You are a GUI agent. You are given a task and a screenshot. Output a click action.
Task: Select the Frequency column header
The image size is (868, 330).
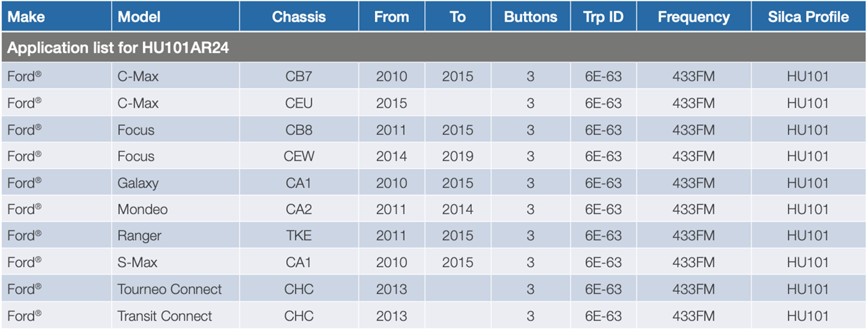(693, 16)
